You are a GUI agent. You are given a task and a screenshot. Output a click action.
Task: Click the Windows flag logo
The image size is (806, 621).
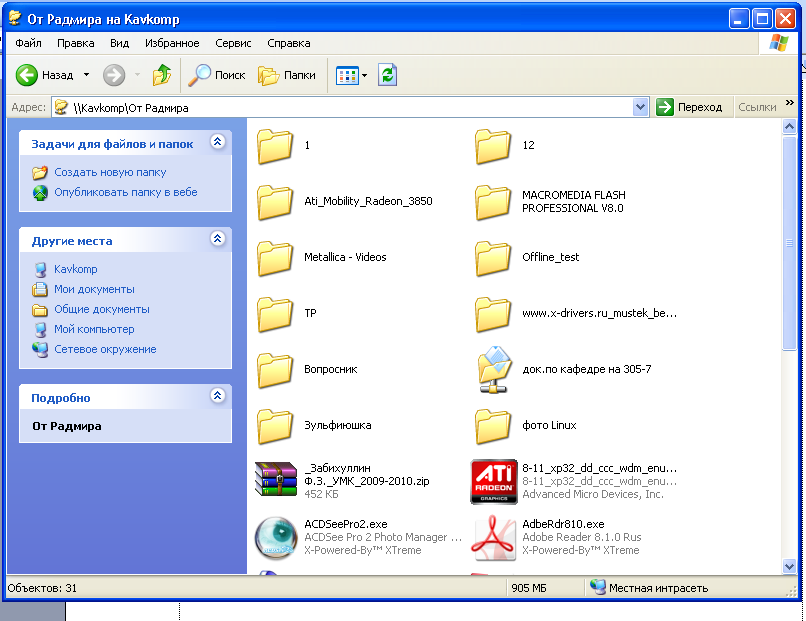tap(779, 43)
